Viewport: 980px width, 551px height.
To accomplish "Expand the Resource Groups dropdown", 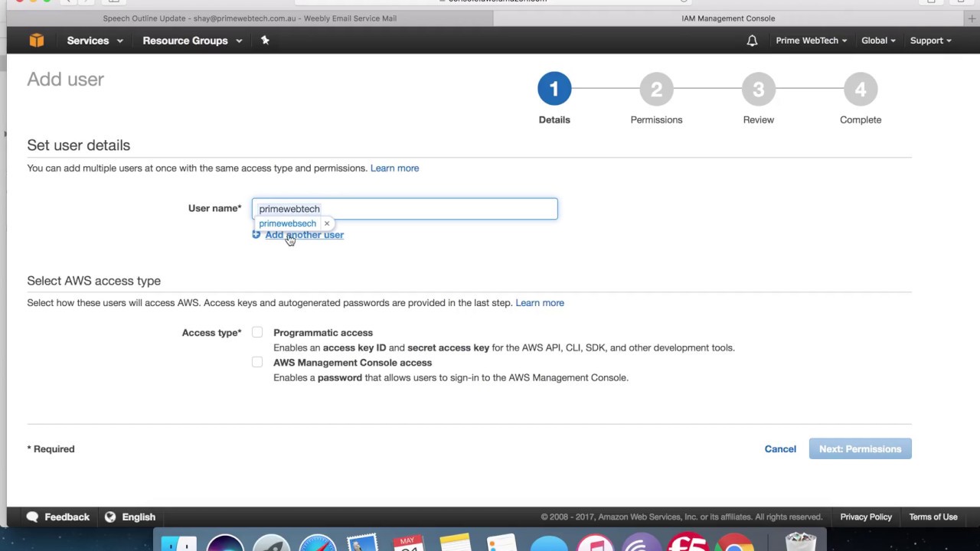I will coord(192,41).
